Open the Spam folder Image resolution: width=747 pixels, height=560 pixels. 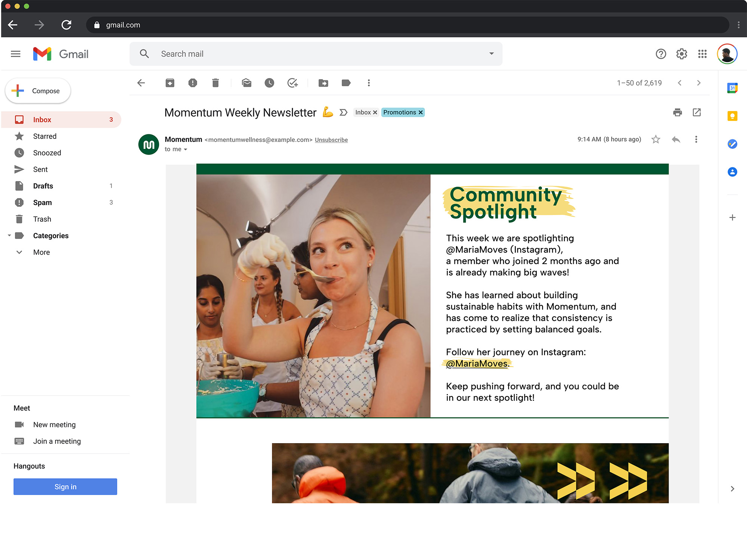(42, 202)
